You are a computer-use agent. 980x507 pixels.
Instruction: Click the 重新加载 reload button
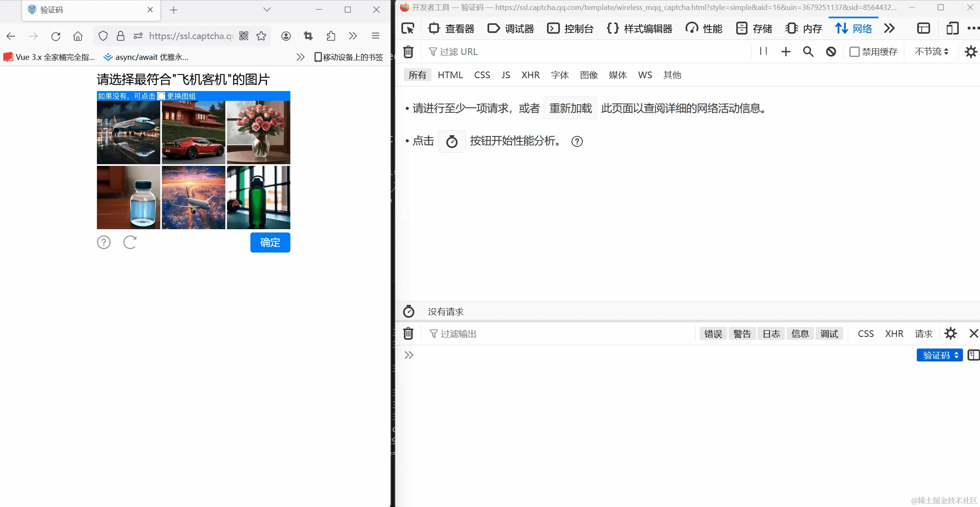coord(570,108)
